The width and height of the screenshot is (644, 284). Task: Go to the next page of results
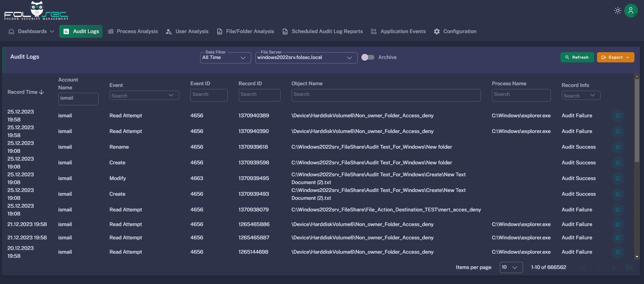click(x=614, y=267)
